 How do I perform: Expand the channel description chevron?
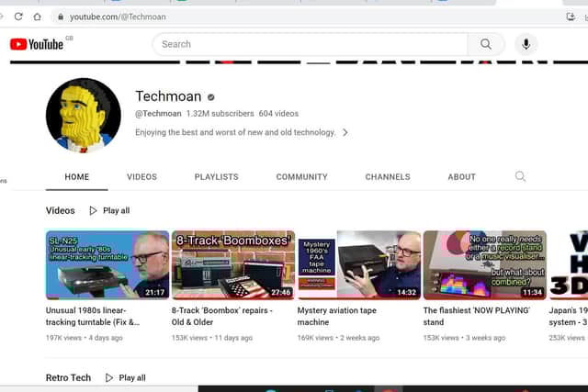click(345, 132)
